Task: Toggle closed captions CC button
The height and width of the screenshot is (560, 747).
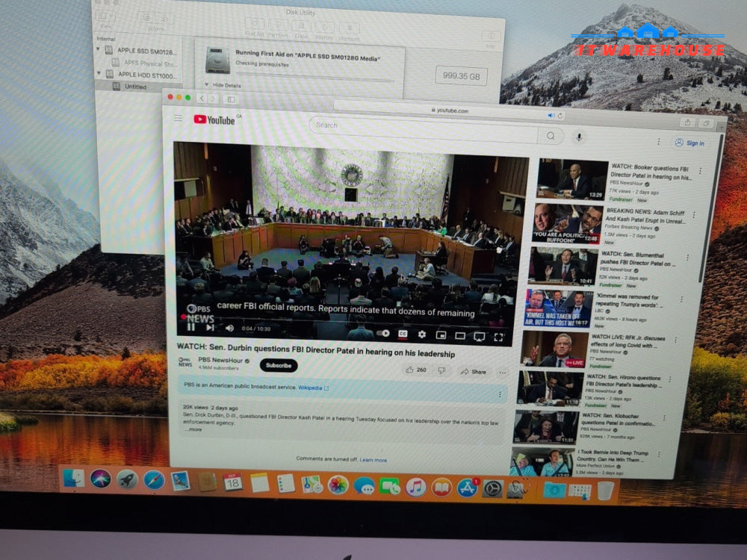Action: [x=403, y=335]
